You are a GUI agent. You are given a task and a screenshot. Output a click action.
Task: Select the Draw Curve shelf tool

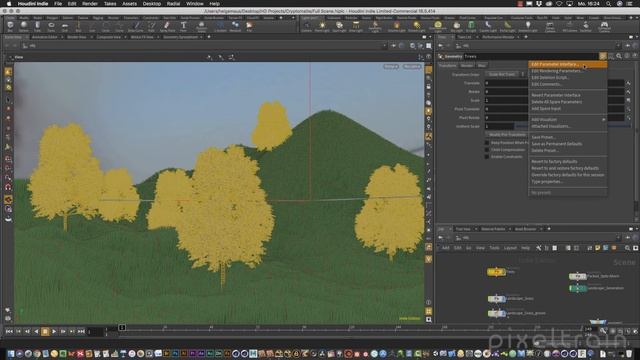[x=136, y=27]
